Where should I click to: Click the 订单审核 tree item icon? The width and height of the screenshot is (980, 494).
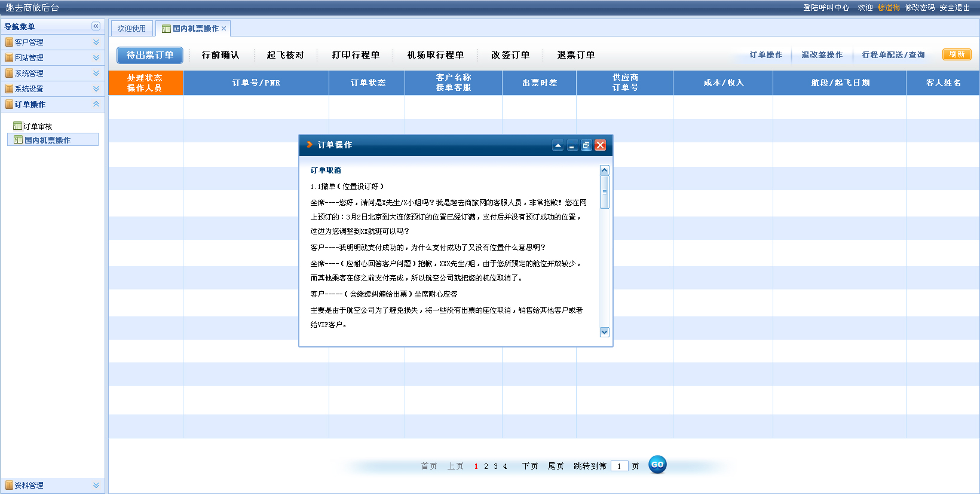pyautogui.click(x=17, y=126)
